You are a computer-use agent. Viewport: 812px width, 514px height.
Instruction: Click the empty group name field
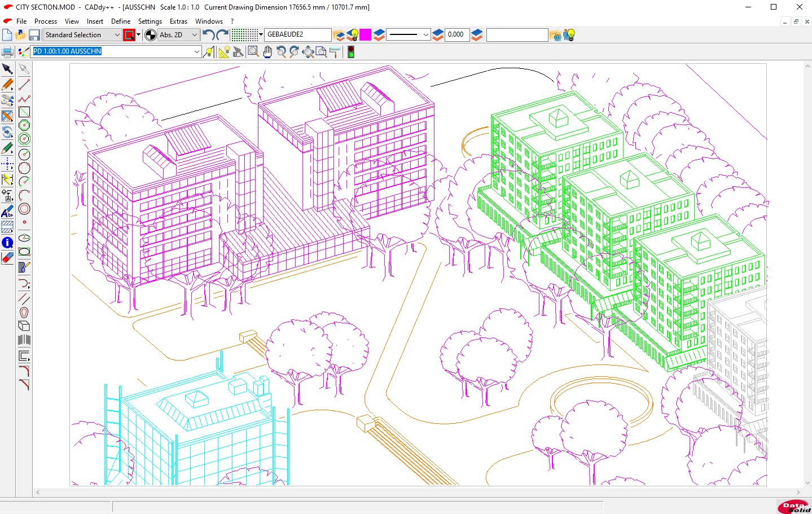(x=517, y=35)
